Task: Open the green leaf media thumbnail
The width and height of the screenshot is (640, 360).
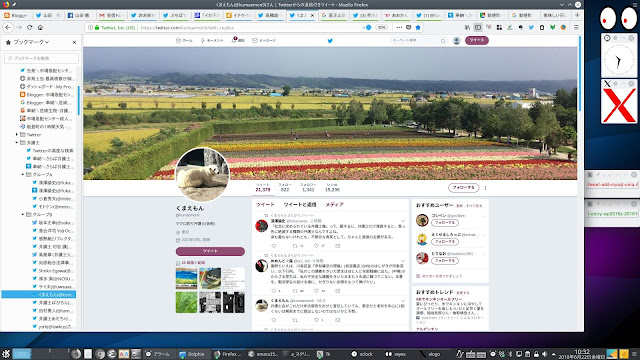Action: (186, 302)
